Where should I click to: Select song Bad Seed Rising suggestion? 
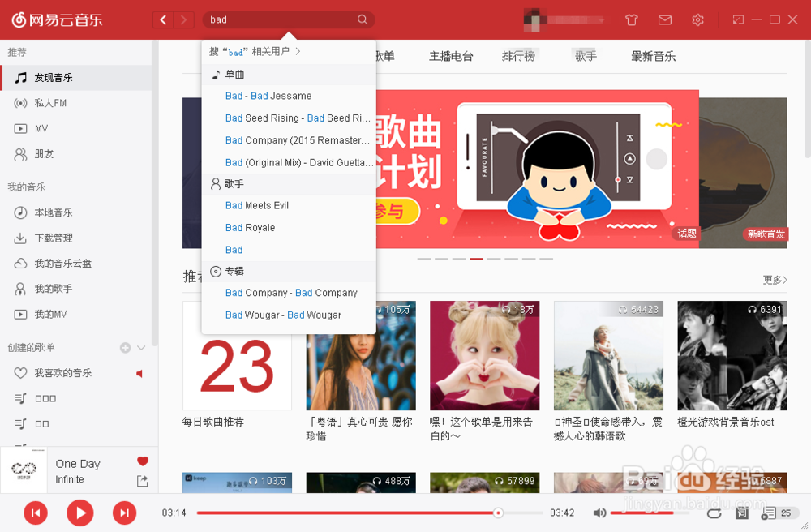(x=289, y=118)
